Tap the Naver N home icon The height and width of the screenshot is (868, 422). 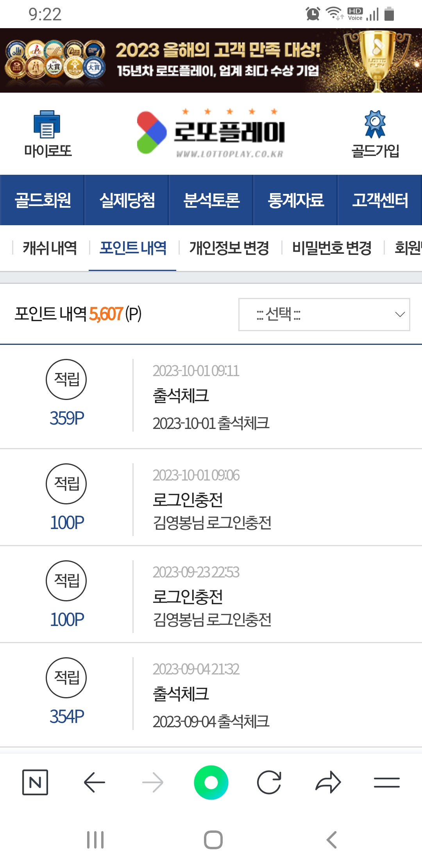tap(35, 782)
